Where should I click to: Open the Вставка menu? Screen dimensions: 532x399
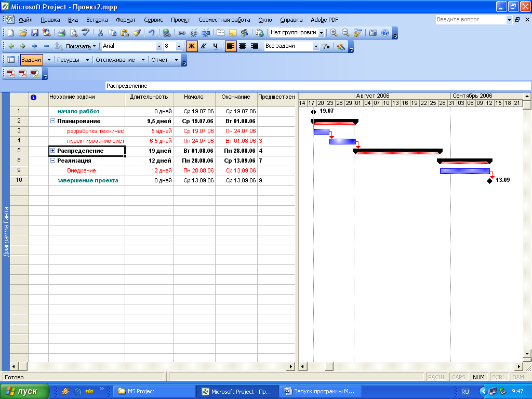97,20
